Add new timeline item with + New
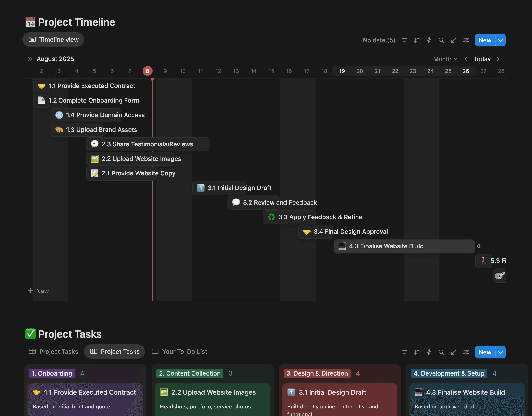The width and height of the screenshot is (532, 416). (x=38, y=291)
